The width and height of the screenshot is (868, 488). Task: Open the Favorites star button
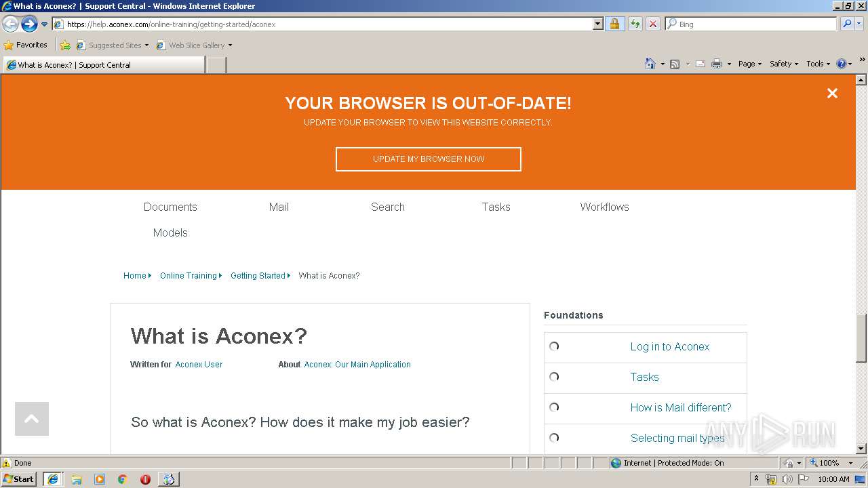tap(25, 45)
